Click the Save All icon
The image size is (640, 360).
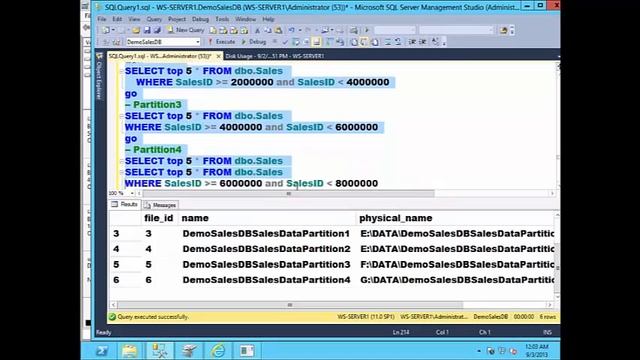coord(157,30)
